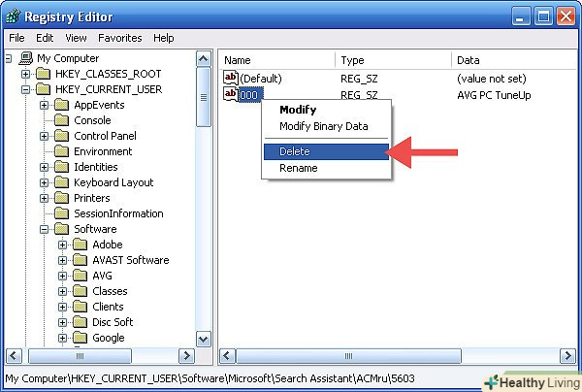Click the Name column header
This screenshot has height=392, width=582.
pyautogui.click(x=276, y=60)
